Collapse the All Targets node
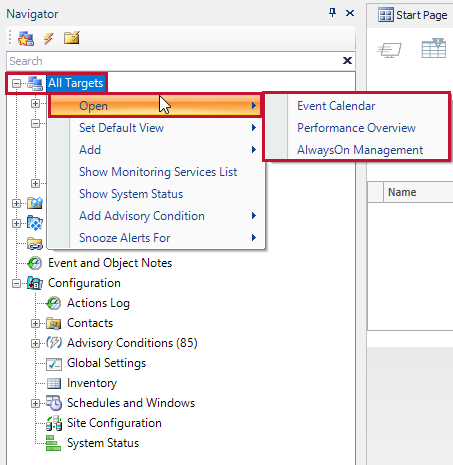This screenshot has width=453, height=465. coord(16,83)
